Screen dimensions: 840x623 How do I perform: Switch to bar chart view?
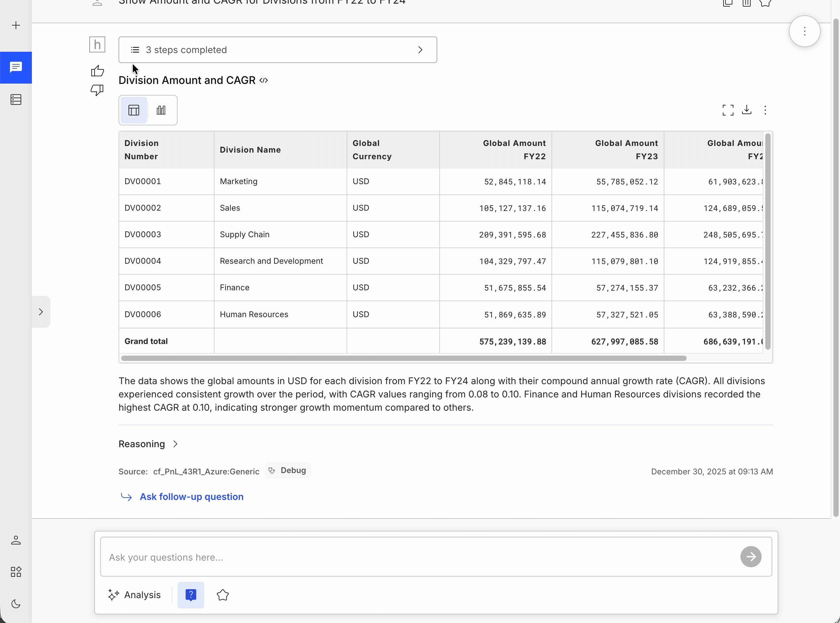click(x=161, y=110)
